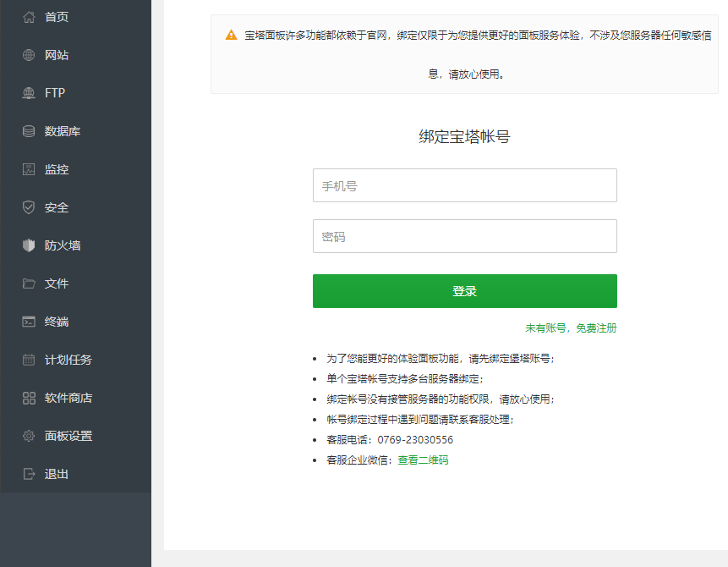Click the database icon beside 数据库

29,131
